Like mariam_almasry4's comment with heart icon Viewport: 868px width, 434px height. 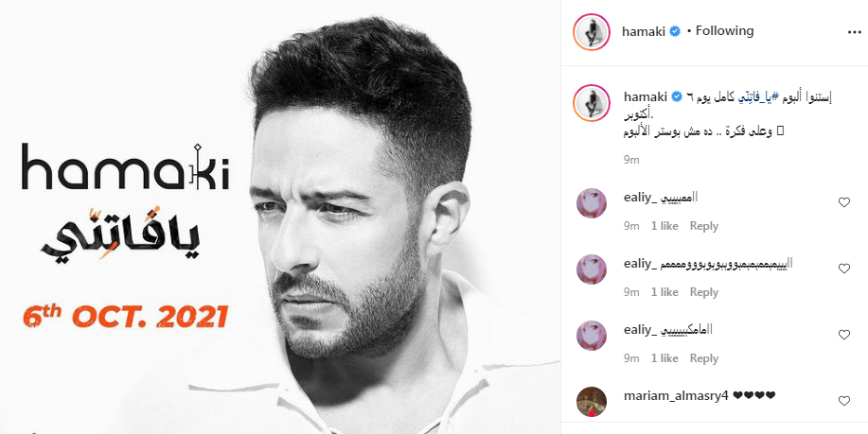pos(843,402)
